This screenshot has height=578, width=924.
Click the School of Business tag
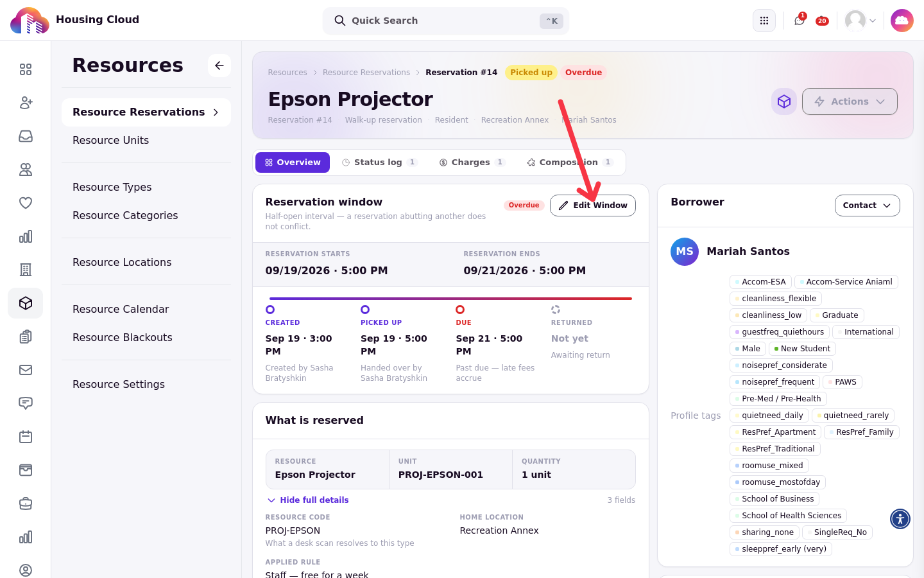774,499
